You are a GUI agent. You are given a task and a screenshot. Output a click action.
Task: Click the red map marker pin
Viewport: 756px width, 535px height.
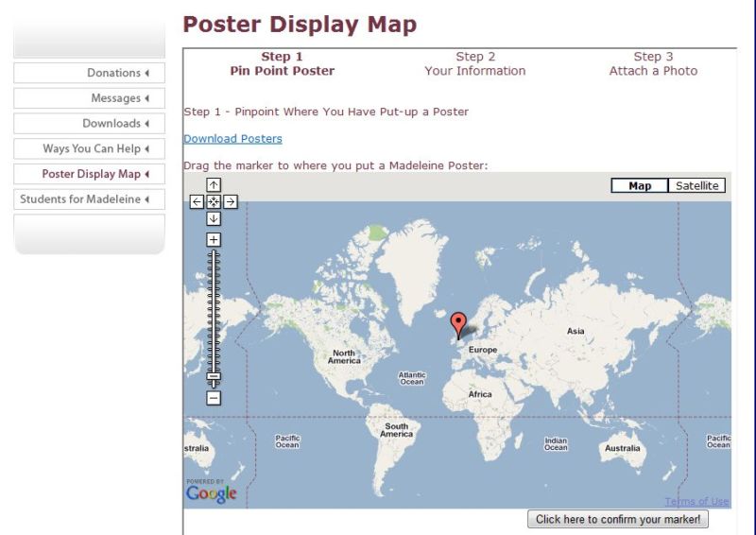click(x=458, y=324)
